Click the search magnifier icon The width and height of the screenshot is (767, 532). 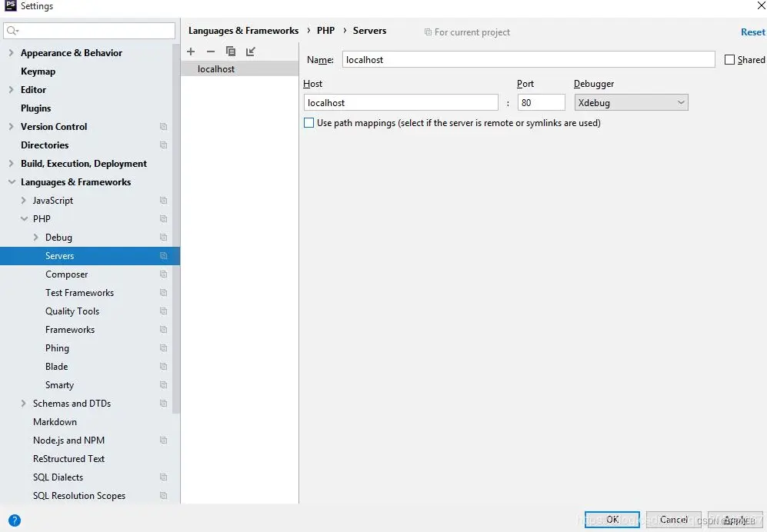pos(12,31)
